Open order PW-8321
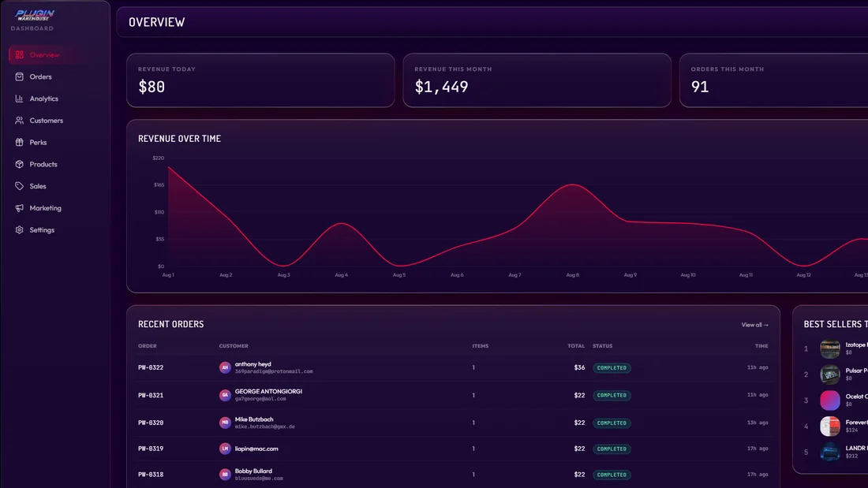The image size is (868, 488). point(151,395)
